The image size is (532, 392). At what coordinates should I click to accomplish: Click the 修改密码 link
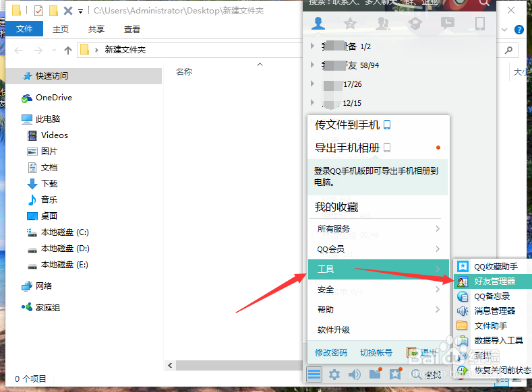point(331,353)
